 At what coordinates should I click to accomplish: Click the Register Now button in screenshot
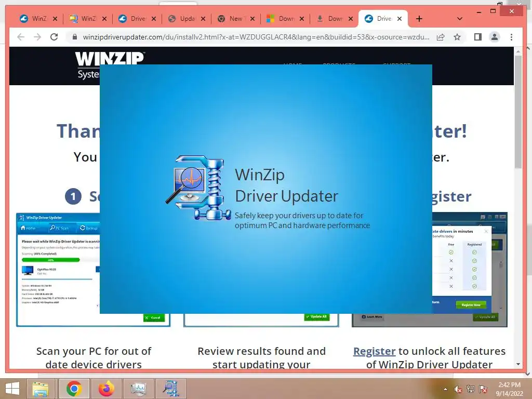[x=471, y=304]
